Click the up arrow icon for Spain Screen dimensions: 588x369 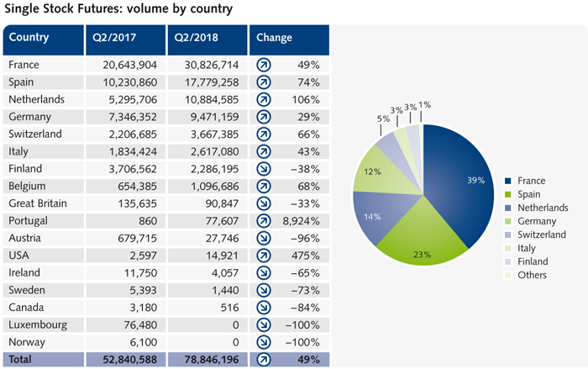(x=264, y=82)
